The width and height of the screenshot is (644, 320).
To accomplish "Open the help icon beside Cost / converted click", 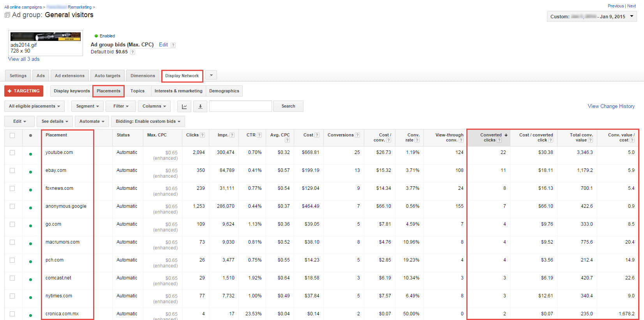I will (x=550, y=140).
